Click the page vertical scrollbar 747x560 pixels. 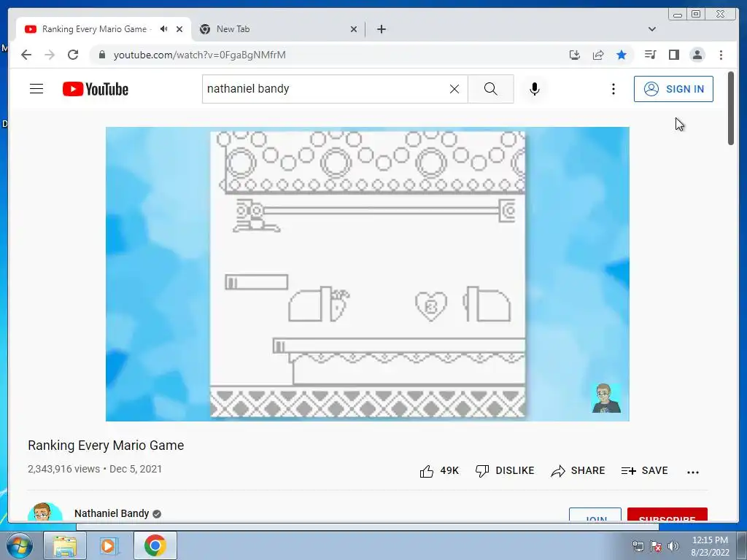click(731, 108)
